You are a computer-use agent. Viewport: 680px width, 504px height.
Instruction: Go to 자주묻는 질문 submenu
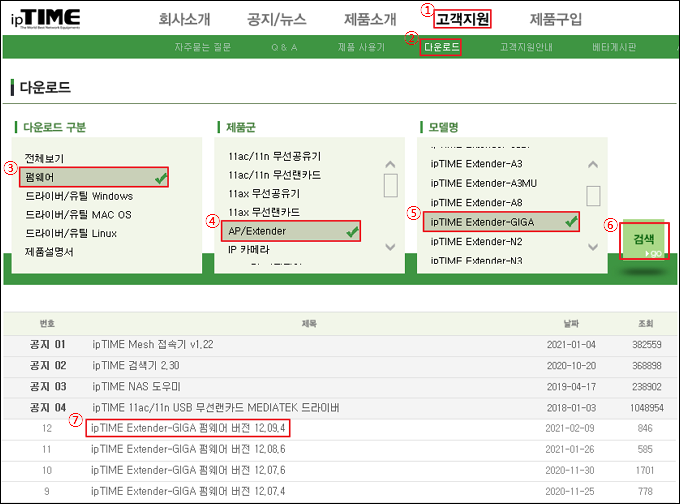click(203, 47)
